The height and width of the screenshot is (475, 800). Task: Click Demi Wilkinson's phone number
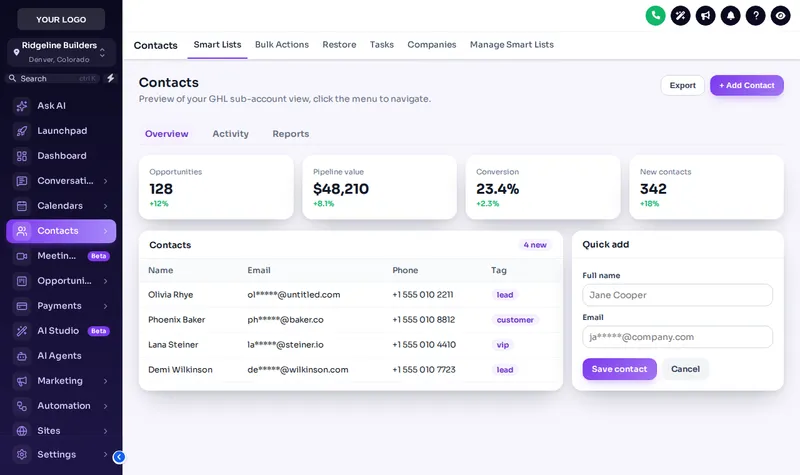423,369
